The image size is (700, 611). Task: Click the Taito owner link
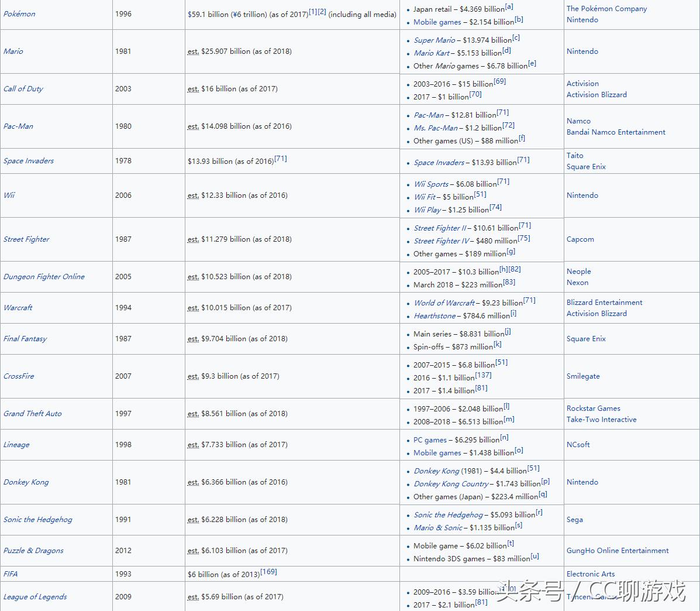click(575, 156)
